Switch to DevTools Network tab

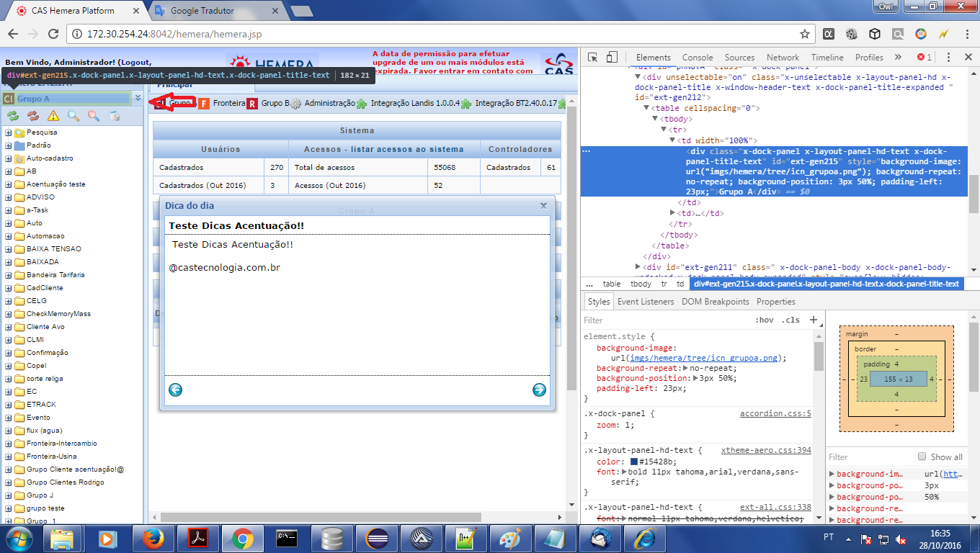click(x=783, y=58)
